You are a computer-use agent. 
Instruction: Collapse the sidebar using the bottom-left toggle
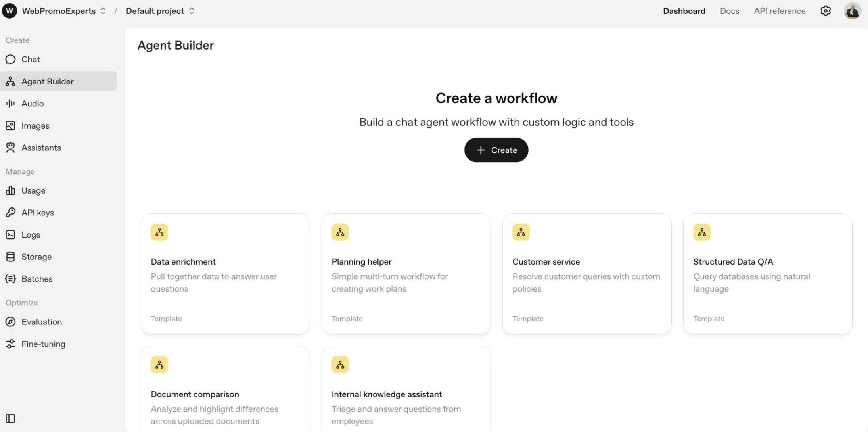coord(10,419)
